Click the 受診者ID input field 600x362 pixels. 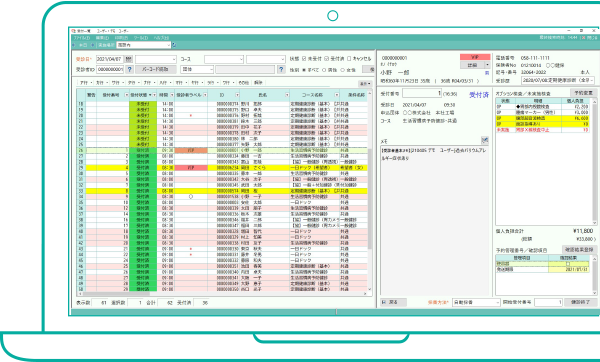(110, 69)
